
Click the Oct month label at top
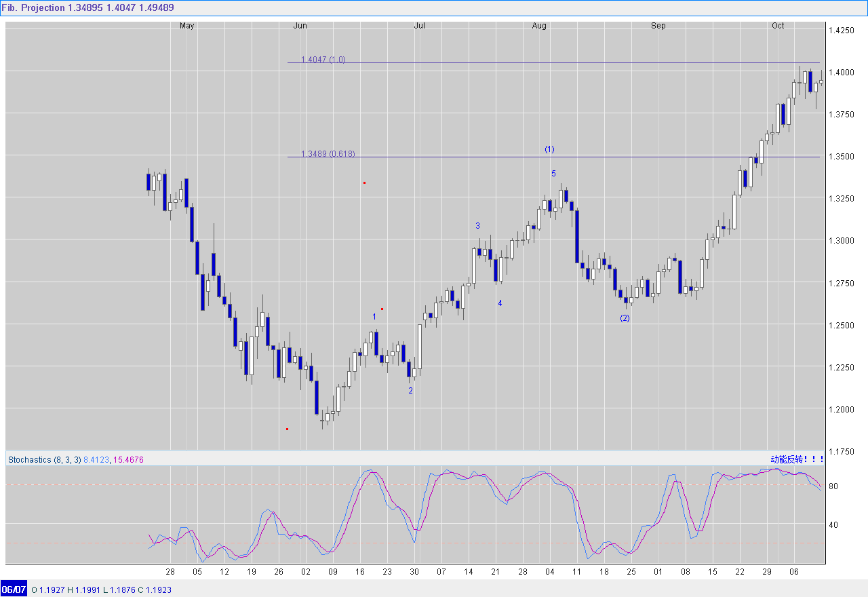pos(778,26)
